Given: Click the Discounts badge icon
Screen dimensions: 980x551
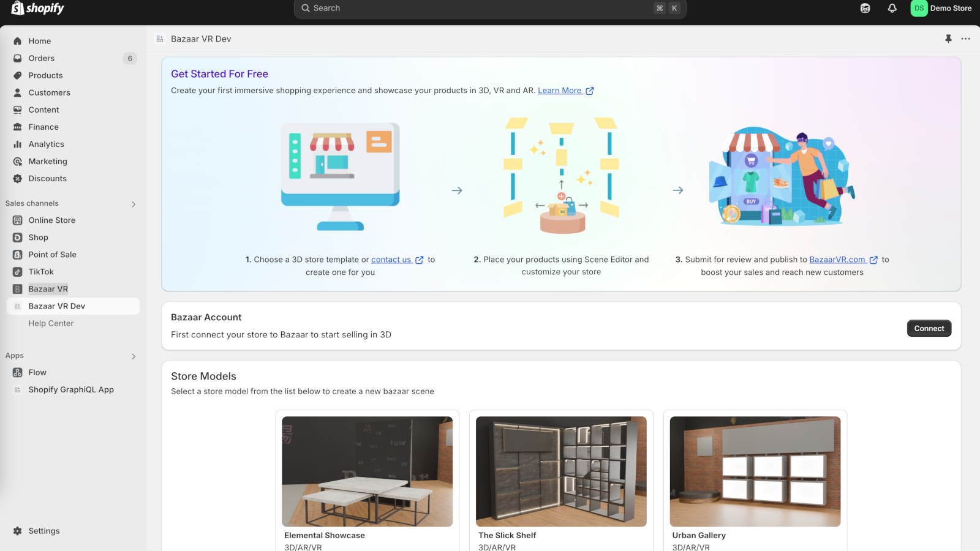Looking at the screenshot, I should (x=18, y=178).
